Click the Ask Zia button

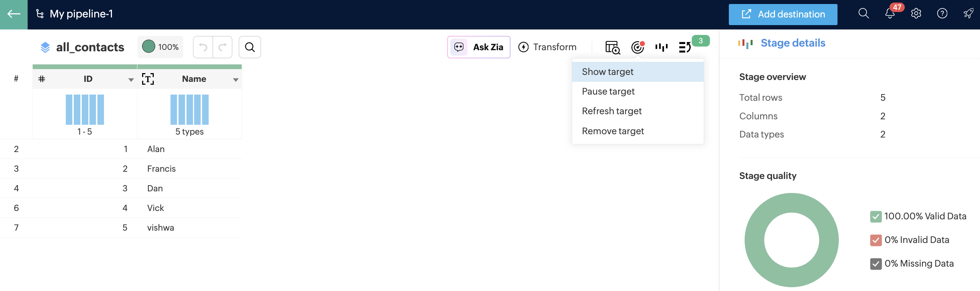point(478,47)
